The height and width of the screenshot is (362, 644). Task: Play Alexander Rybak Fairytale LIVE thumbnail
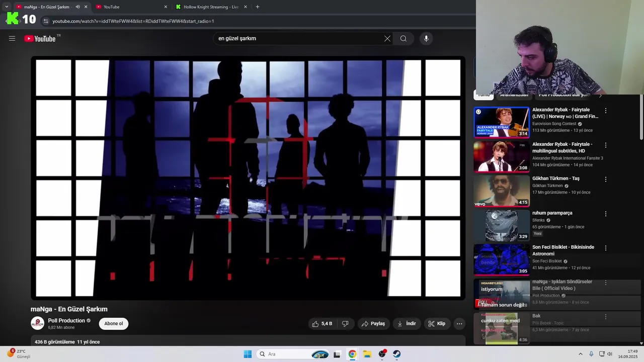click(x=502, y=122)
